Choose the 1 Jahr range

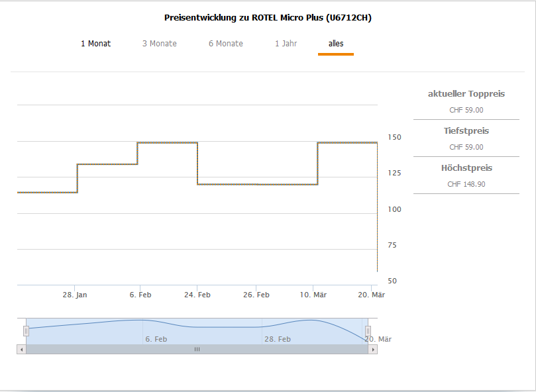286,44
